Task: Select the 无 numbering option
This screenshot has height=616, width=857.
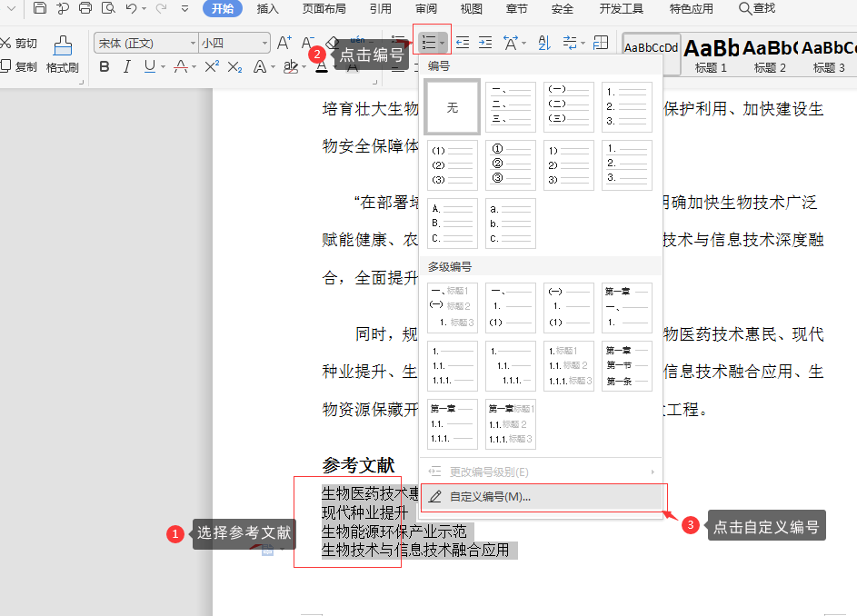Action: coord(452,107)
